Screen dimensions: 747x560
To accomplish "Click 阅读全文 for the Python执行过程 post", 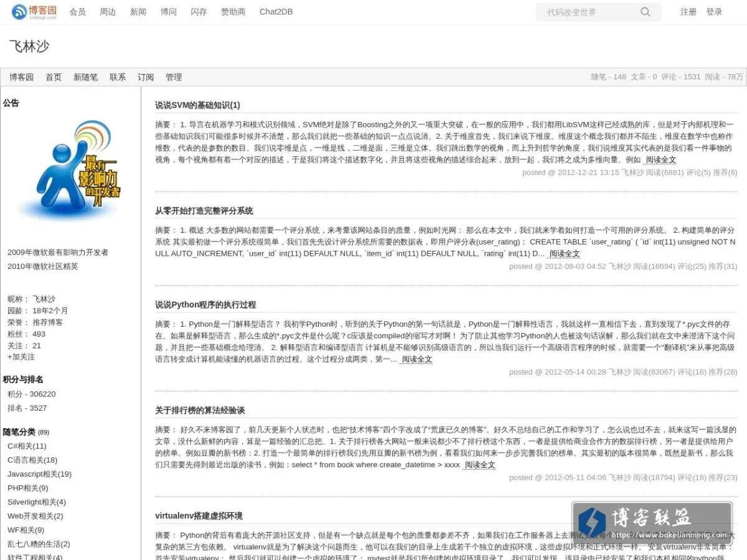I will pyautogui.click(x=416, y=359).
